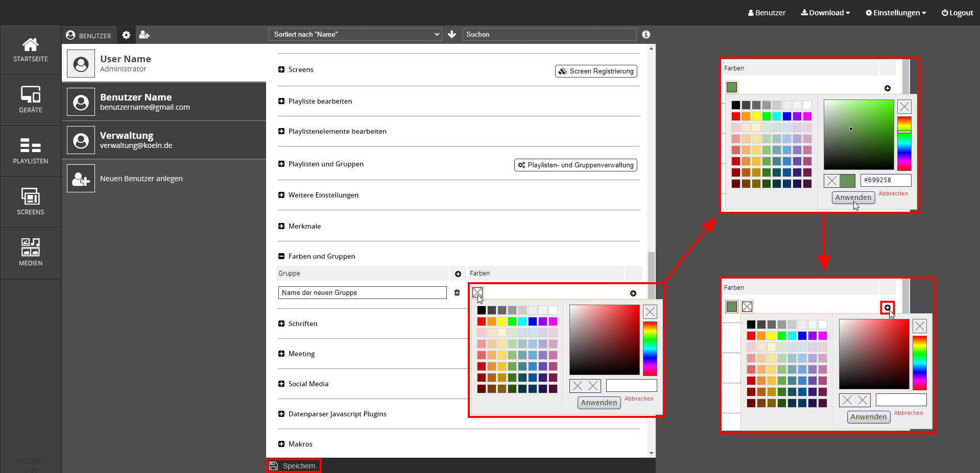Delete the group with trash icon
Image resolution: width=980 pixels, height=473 pixels.
[457, 293]
